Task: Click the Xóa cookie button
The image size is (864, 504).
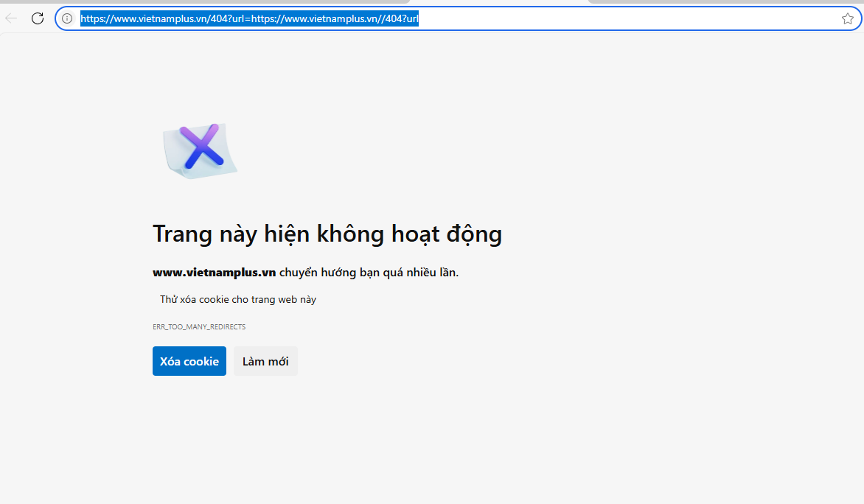Action: (x=189, y=361)
